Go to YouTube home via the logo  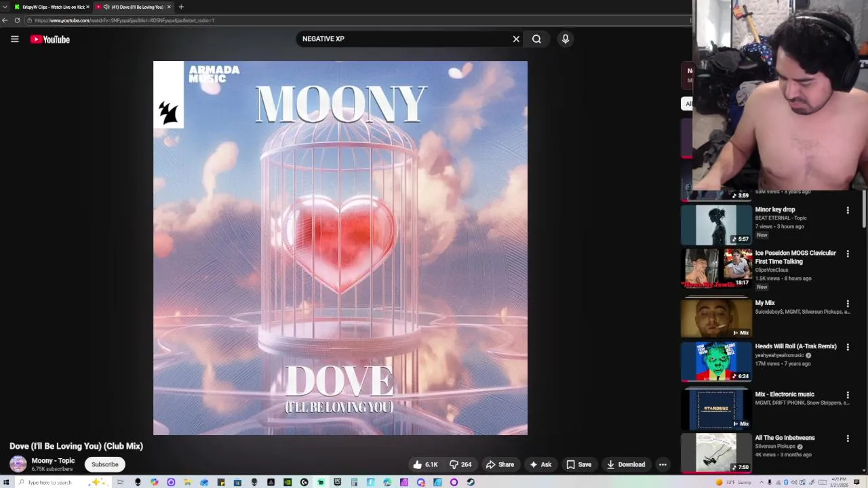pyautogui.click(x=50, y=39)
